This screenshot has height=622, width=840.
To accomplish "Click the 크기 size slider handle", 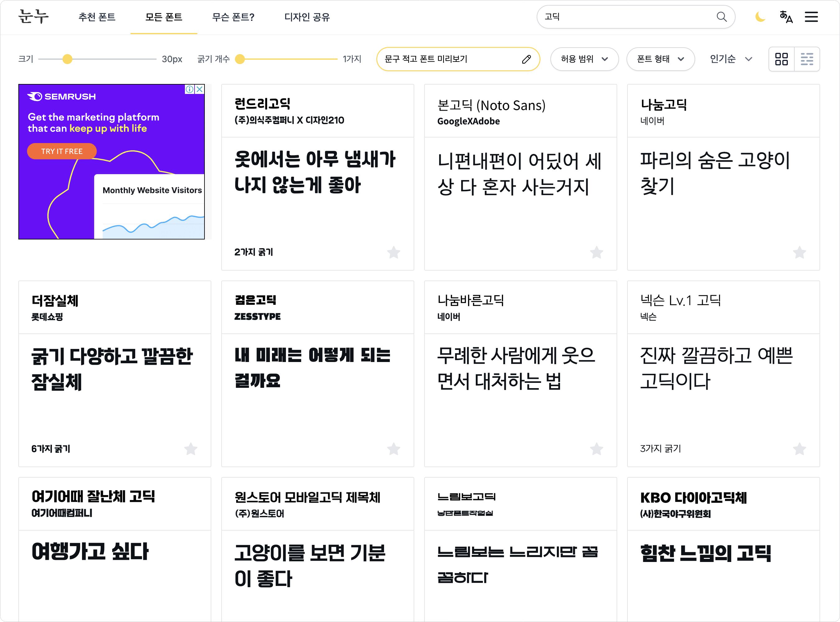I will [67, 59].
